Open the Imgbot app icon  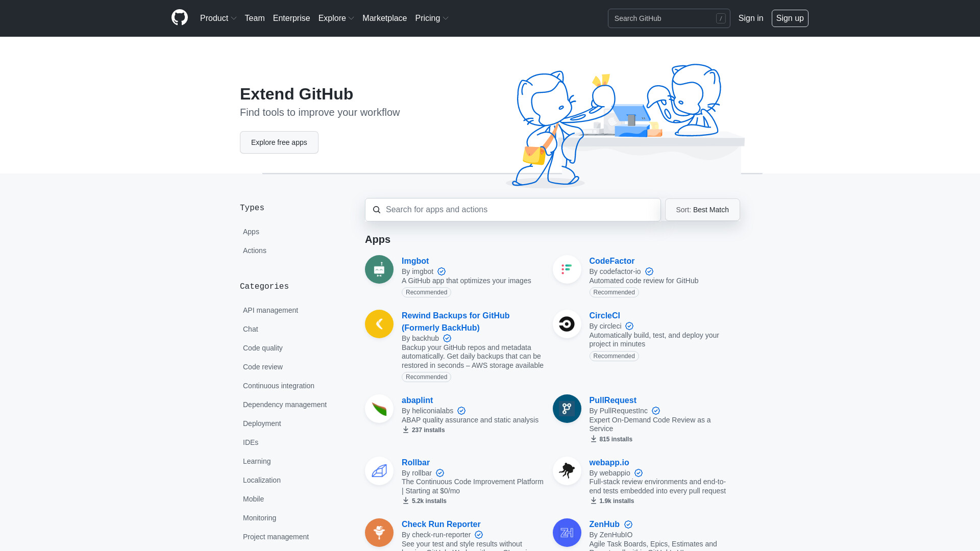[379, 269]
